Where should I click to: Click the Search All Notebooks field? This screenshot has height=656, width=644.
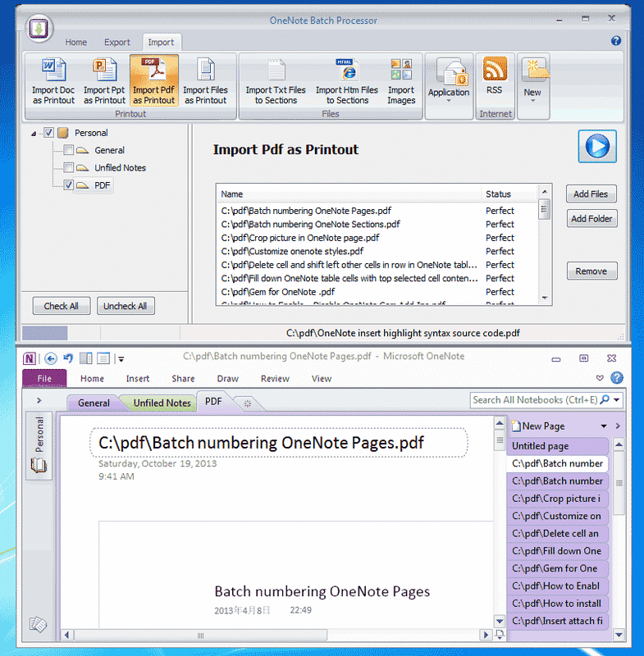(x=535, y=400)
